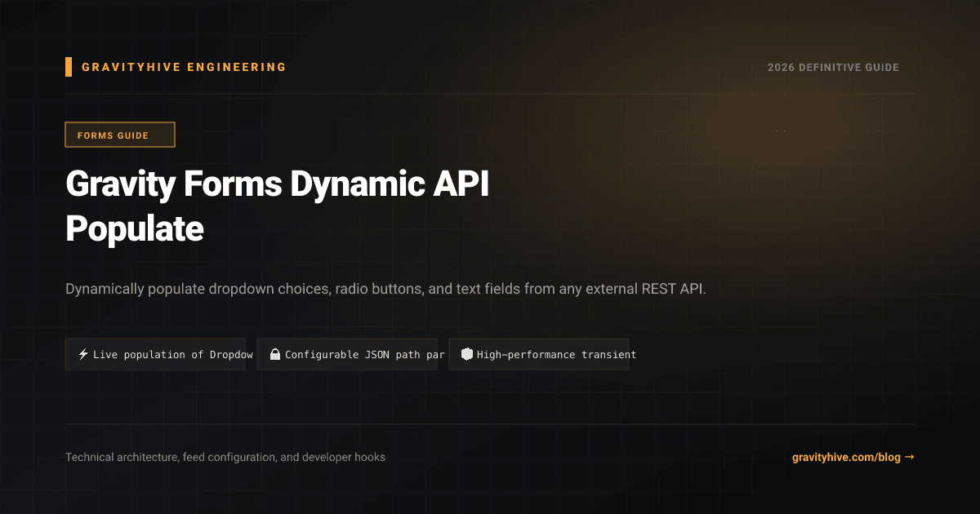Image resolution: width=980 pixels, height=514 pixels.
Task: Click the GRAVITYHIVE ENGINEERING header text
Action: click(x=184, y=67)
